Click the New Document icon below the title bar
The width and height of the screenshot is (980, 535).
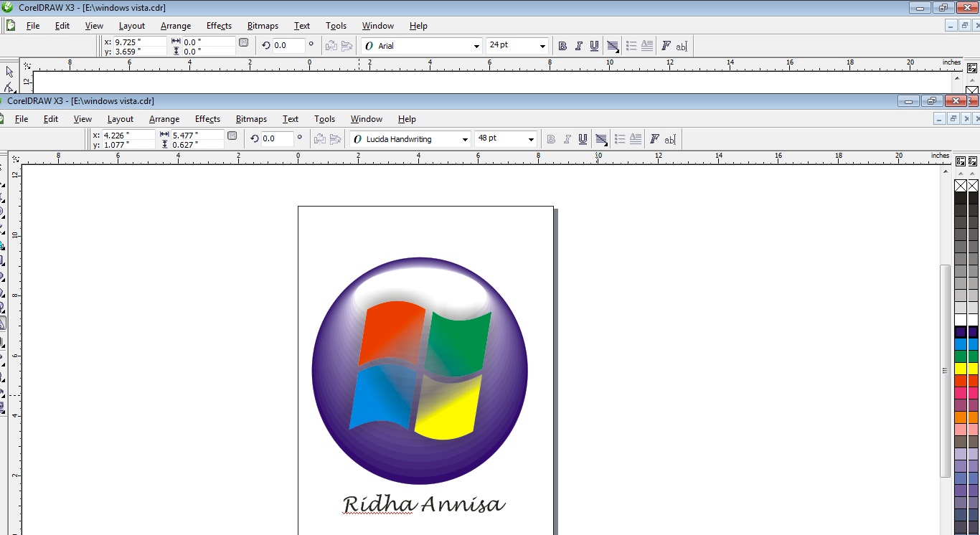click(x=11, y=24)
